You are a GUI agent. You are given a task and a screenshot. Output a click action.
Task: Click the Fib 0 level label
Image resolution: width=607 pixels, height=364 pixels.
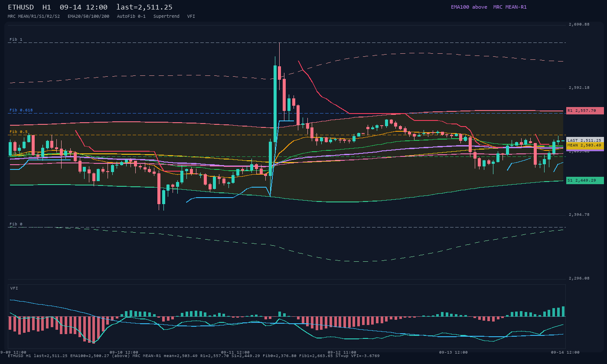(16, 224)
